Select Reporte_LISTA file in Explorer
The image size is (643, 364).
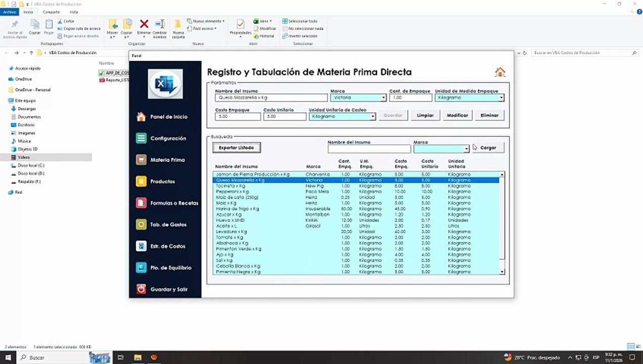[114, 80]
